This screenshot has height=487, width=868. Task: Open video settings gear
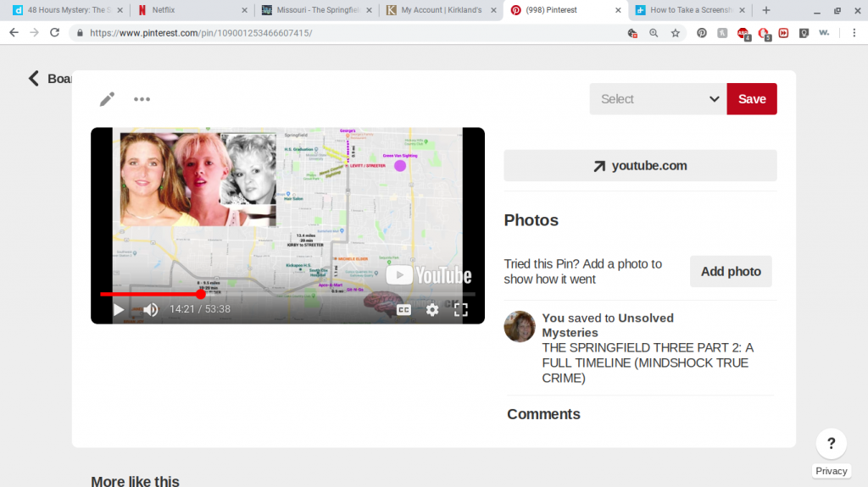pos(432,310)
